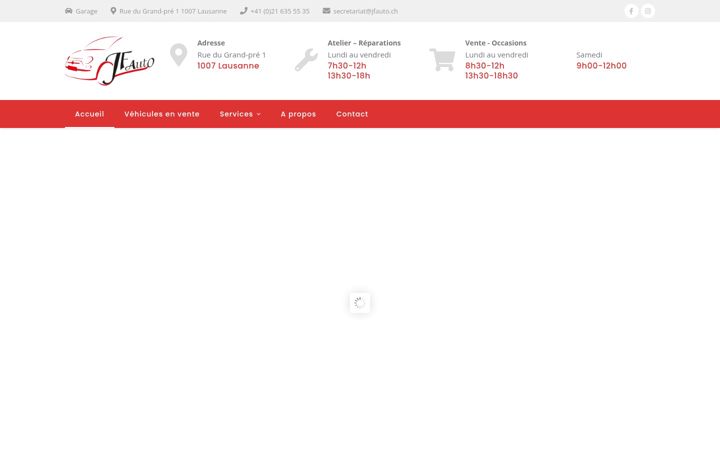Click the Rue du Grand-pré 1 1007 Lausanne top-bar link
The image size is (720, 450).
click(173, 11)
